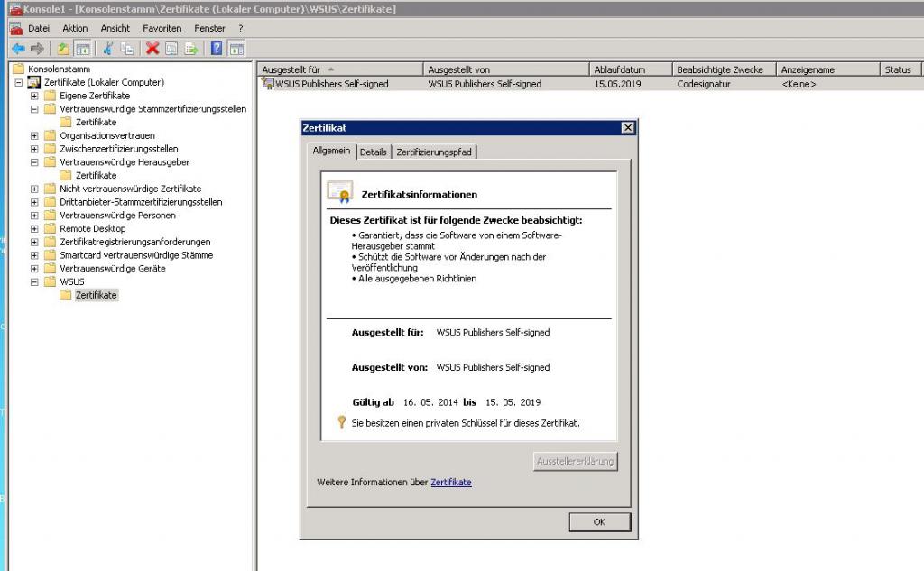Sort by Beabsichtigte Zwecke column
Viewport: 924px width, 571px height.
pyautogui.click(x=725, y=69)
